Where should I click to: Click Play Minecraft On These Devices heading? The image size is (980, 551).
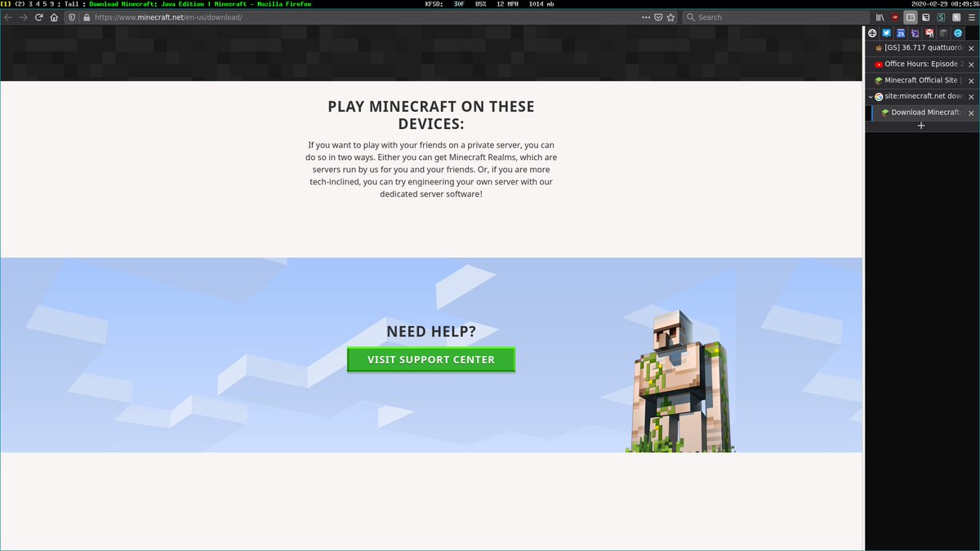tap(431, 115)
